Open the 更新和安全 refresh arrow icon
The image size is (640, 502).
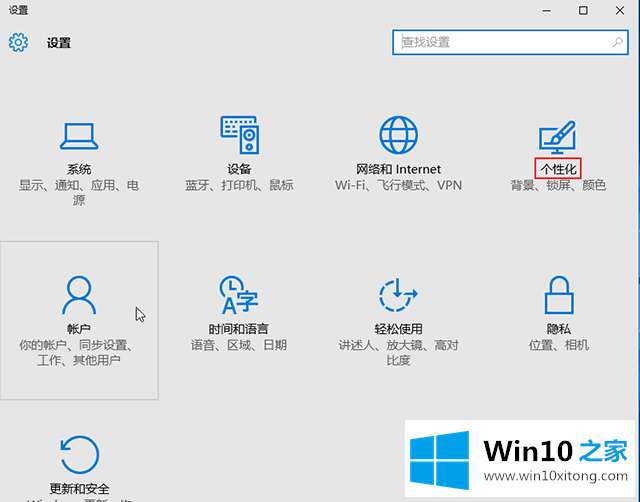[x=80, y=455]
